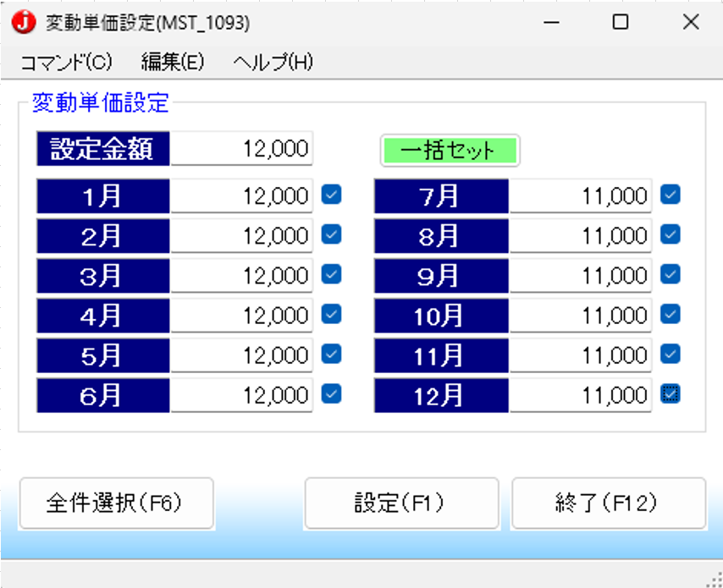Uncheck the 2月 checkbox
This screenshot has height=588, width=723.
click(331, 234)
